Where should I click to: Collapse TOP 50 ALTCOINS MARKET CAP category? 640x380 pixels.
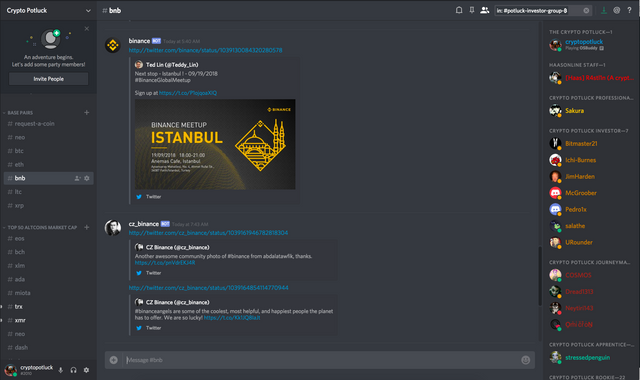40,227
